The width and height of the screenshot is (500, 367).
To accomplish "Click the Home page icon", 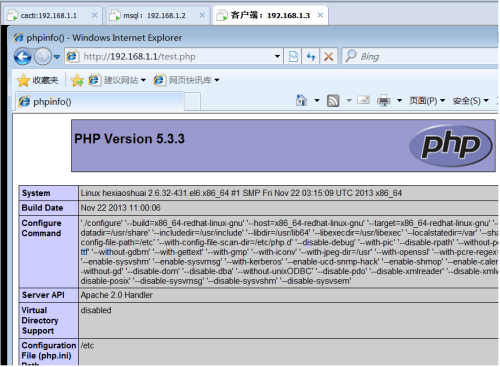I will [x=301, y=100].
